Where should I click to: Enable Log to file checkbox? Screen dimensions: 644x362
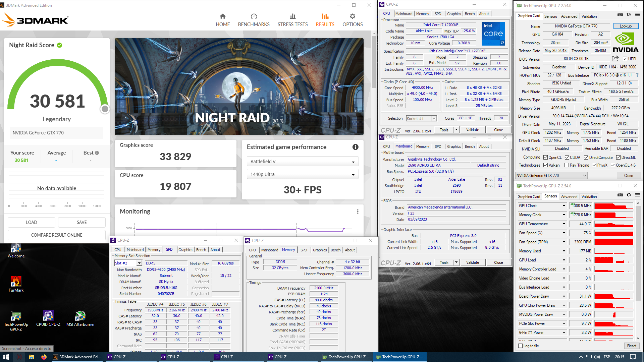click(521, 346)
